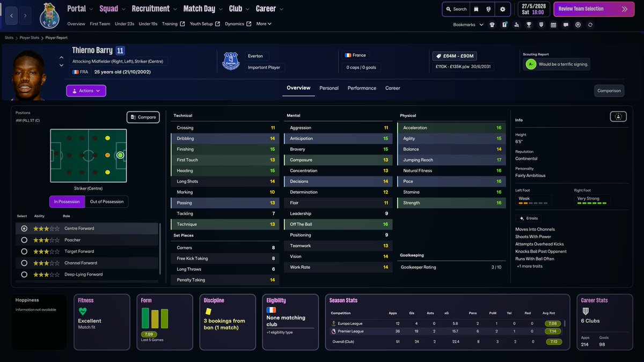The width and height of the screenshot is (644, 362).
Task: Expand the Squad menu dropdown
Action: 113,9
